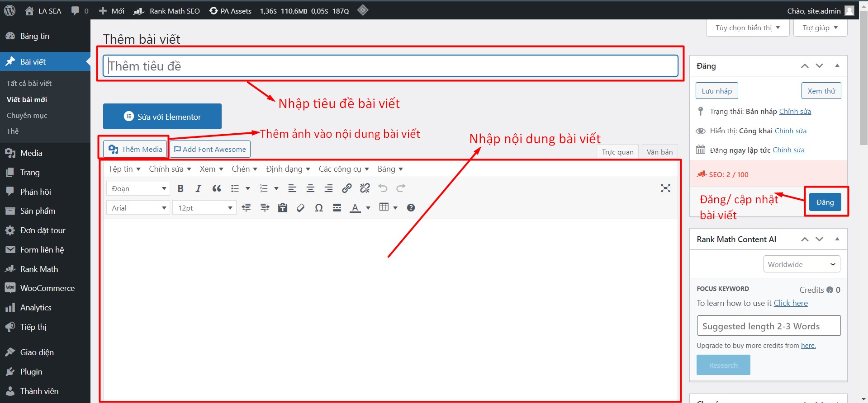Insert a blockquote
This screenshot has height=403, width=868.
point(217,188)
